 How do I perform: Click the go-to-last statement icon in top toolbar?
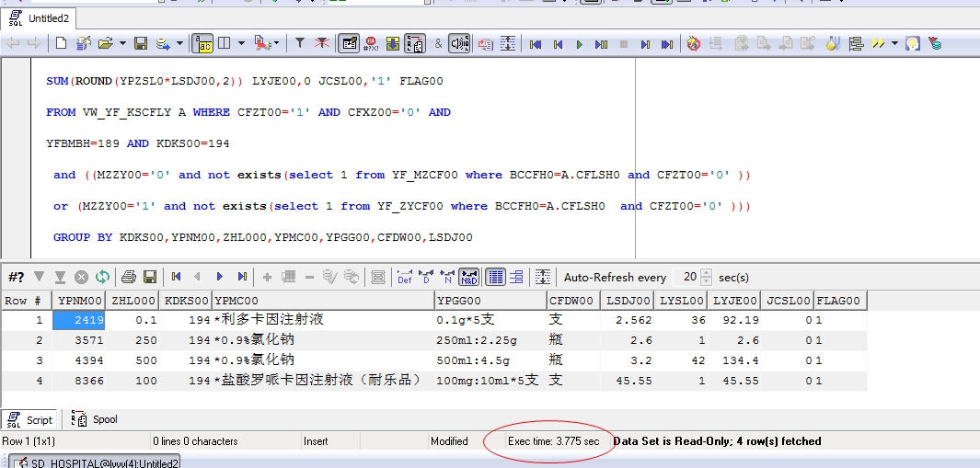(667, 44)
